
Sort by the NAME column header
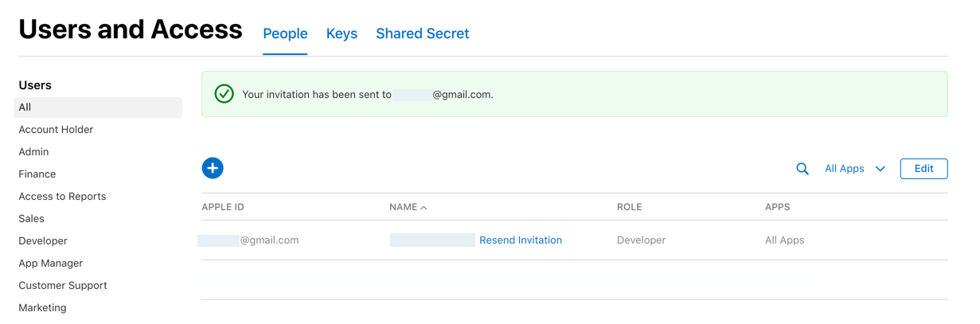pos(408,207)
